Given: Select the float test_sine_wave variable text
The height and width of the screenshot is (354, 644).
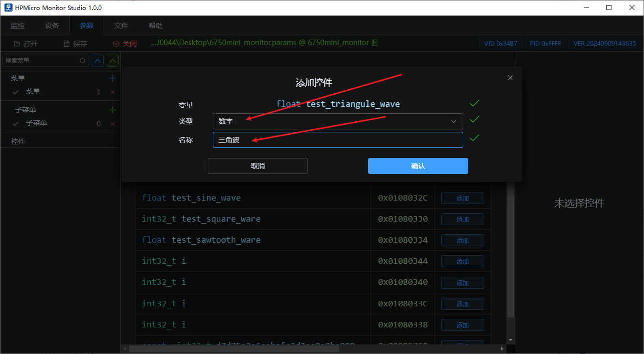Looking at the screenshot, I should (191, 198).
